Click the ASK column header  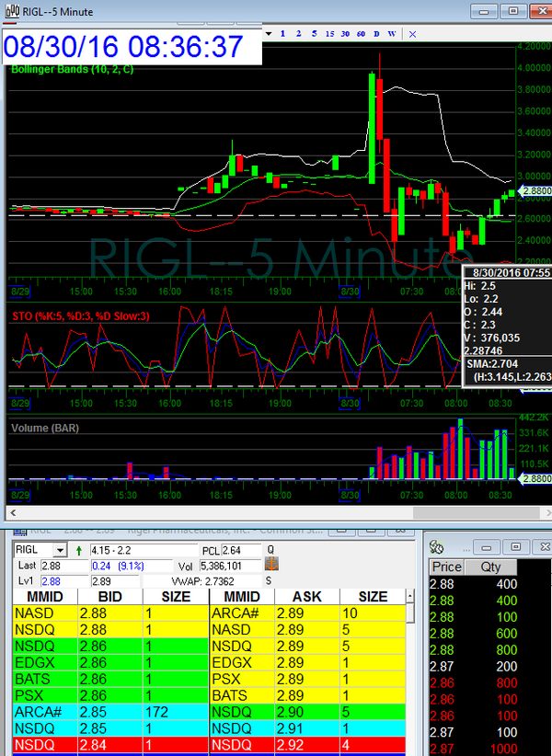tap(305, 597)
